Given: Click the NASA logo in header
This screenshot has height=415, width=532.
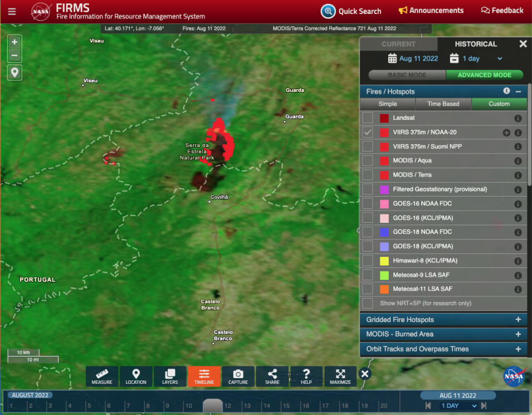Looking at the screenshot, I should [41, 12].
